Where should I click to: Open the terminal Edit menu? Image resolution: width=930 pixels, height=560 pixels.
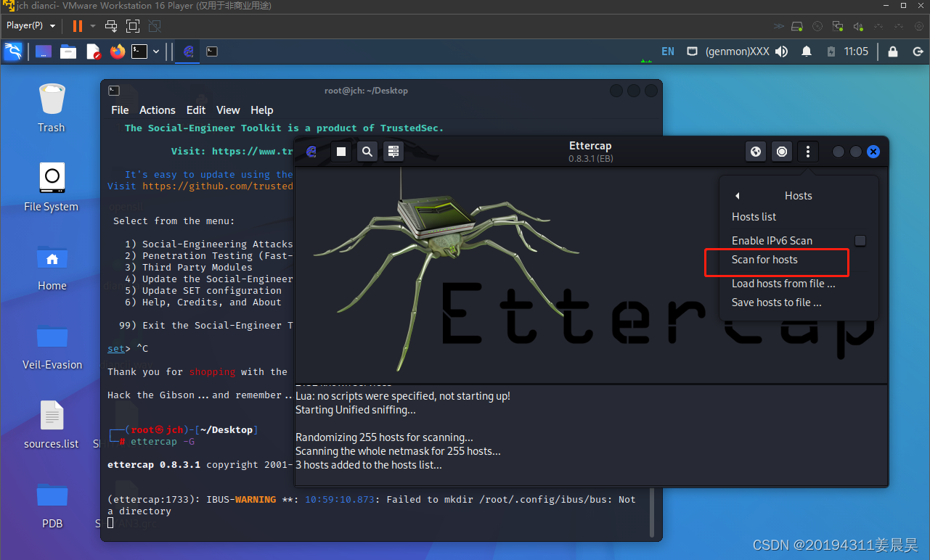(196, 110)
